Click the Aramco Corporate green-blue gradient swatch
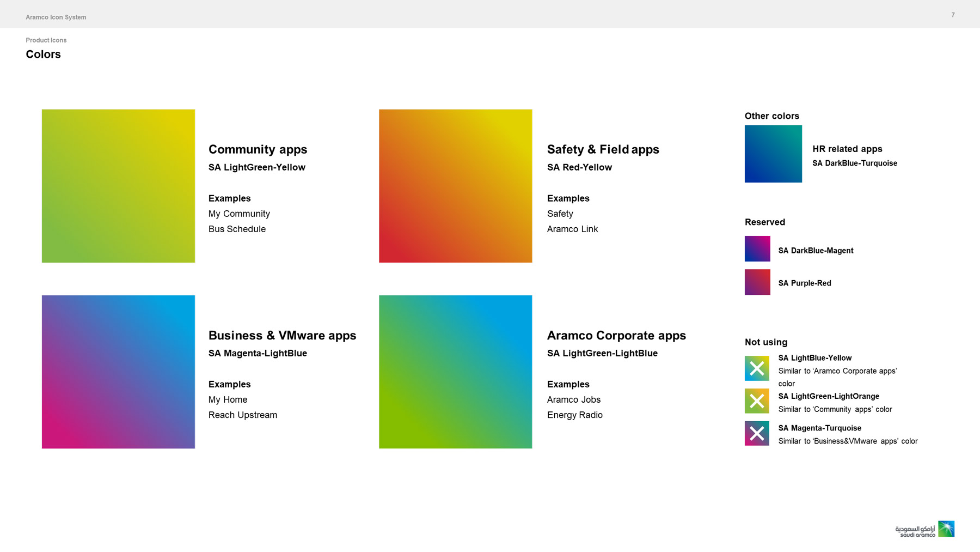Viewport: 980px width, 552px height. point(455,372)
